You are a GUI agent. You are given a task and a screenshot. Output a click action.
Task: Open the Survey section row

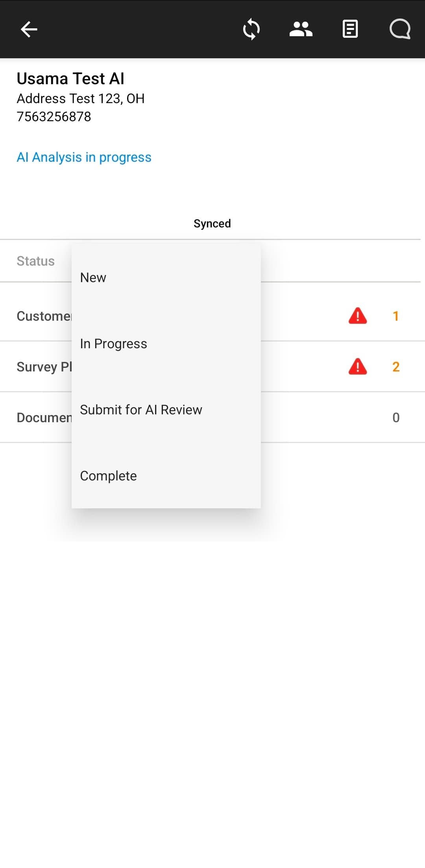[x=213, y=366]
